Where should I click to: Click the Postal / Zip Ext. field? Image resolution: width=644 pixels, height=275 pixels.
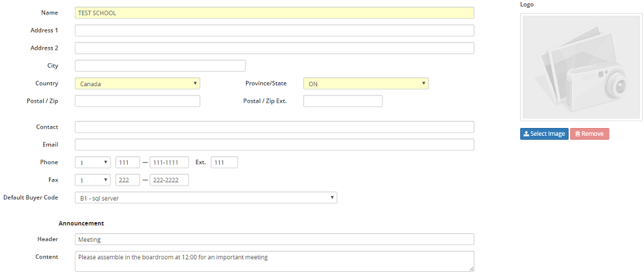[x=343, y=101]
